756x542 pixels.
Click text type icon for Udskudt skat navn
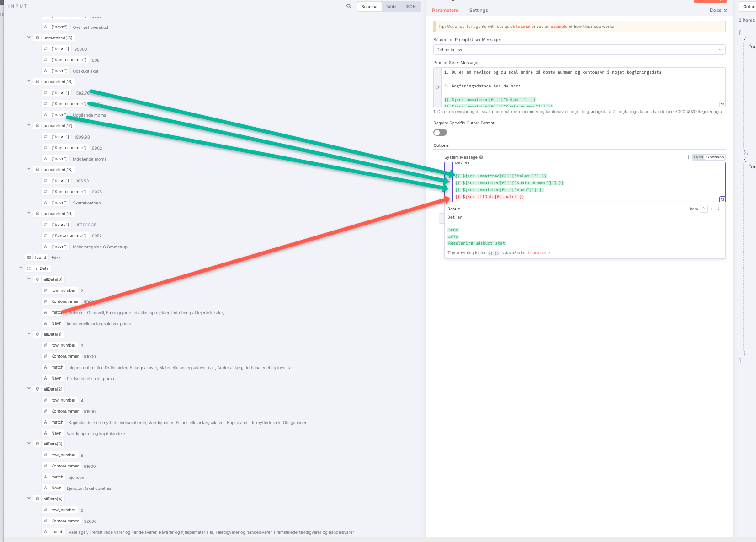point(45,71)
